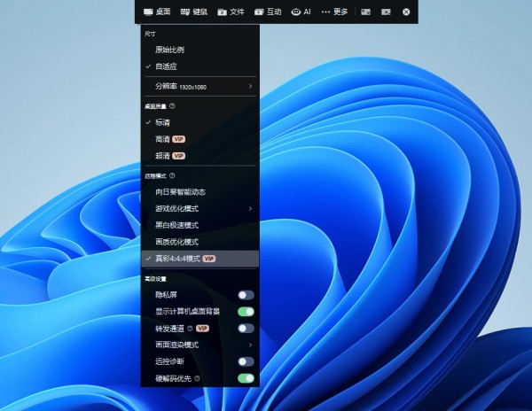Select 原始比例 original scale size
532x411 pixels.
pos(200,50)
